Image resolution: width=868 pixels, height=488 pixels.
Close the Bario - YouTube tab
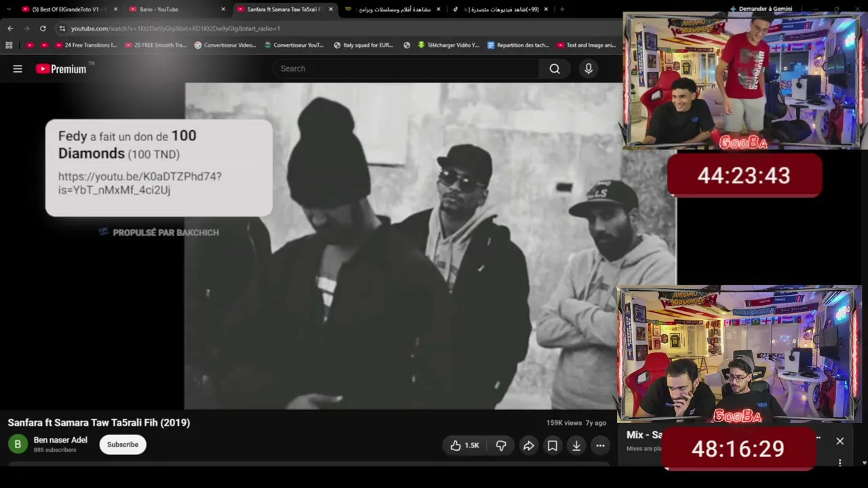coord(223,9)
